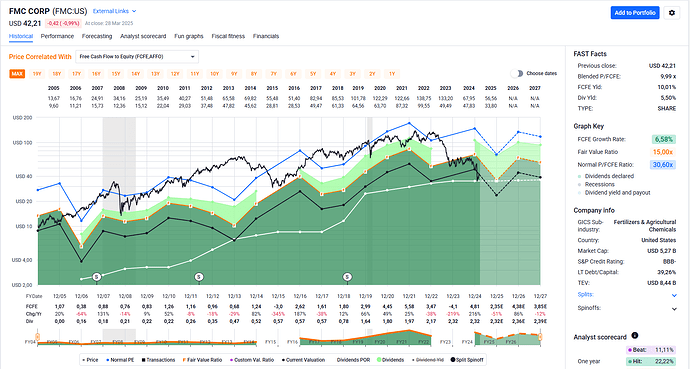The height and width of the screenshot is (369, 690).
Task: Click FCFE value 5,58 for 12/21
Action: click(409, 306)
